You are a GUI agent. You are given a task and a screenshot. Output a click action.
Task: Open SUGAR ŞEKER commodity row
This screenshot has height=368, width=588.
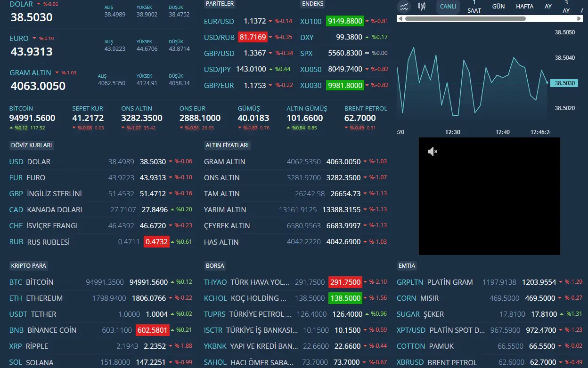[x=490, y=314]
